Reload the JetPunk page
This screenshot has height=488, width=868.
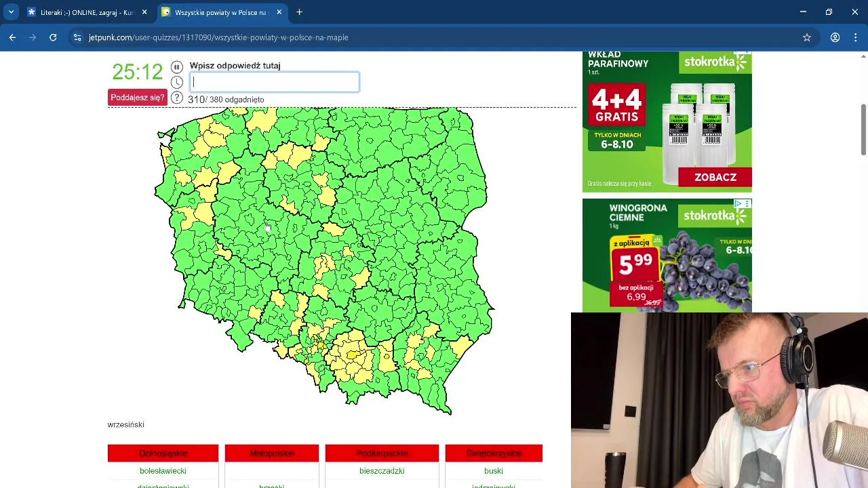(53, 37)
